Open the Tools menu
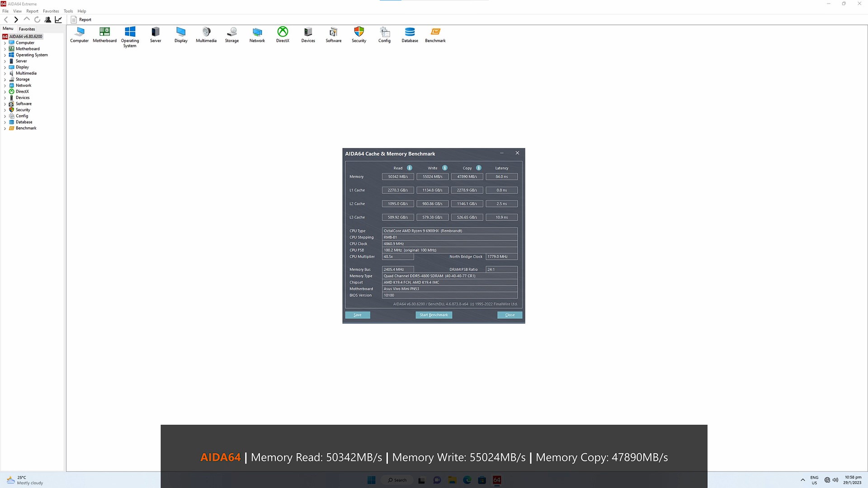 (x=68, y=11)
